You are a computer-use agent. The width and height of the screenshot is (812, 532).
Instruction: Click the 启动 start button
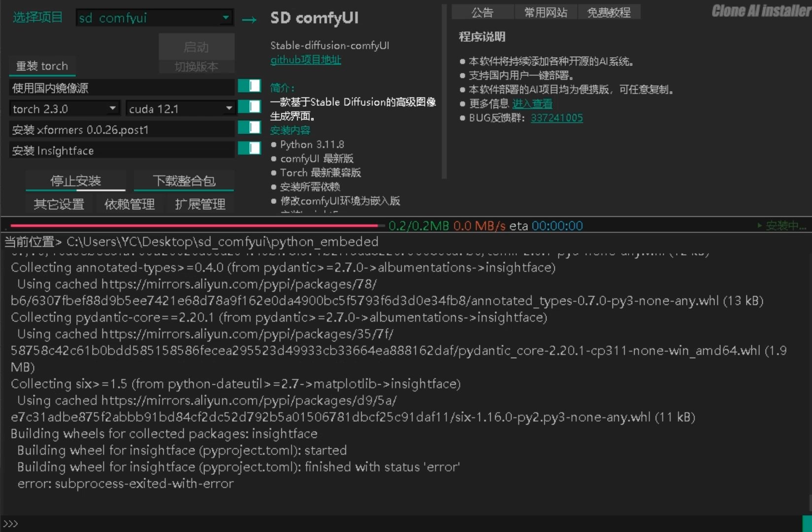click(x=197, y=47)
